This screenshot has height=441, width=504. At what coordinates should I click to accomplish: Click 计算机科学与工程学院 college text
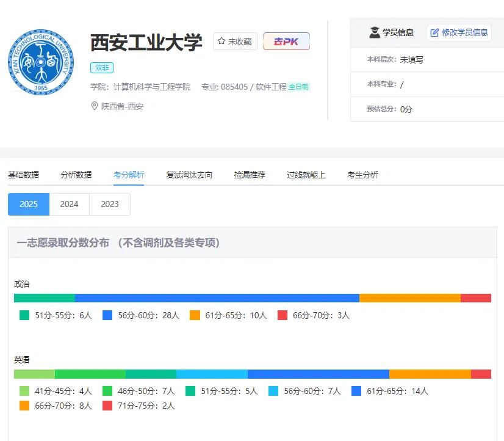tap(152, 87)
